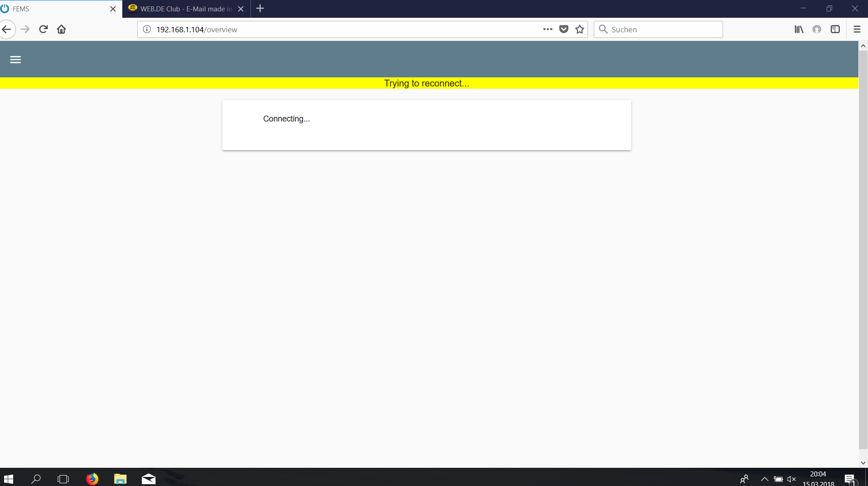Viewport: 868px width, 486px height.
Task: Go to the browser home page
Action: click(x=61, y=29)
